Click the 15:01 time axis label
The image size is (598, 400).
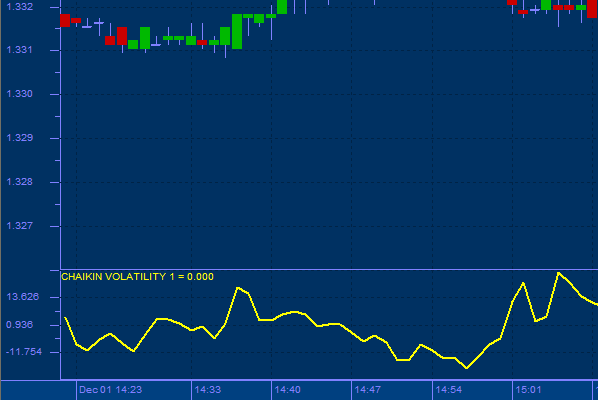[x=528, y=390]
